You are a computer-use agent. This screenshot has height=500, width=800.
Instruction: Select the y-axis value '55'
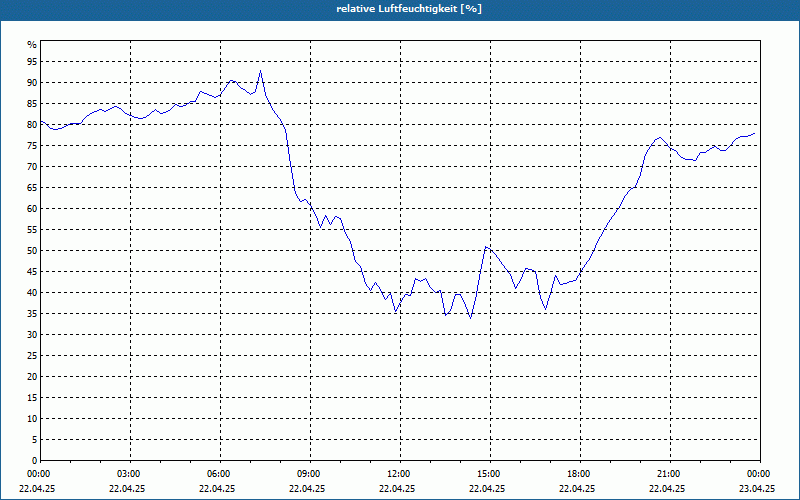(32, 230)
